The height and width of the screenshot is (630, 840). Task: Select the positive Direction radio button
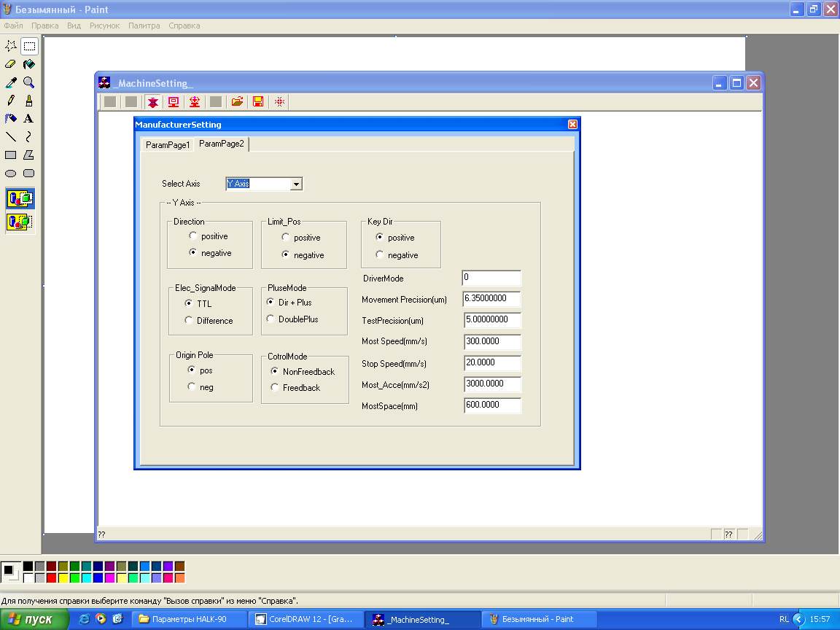192,236
